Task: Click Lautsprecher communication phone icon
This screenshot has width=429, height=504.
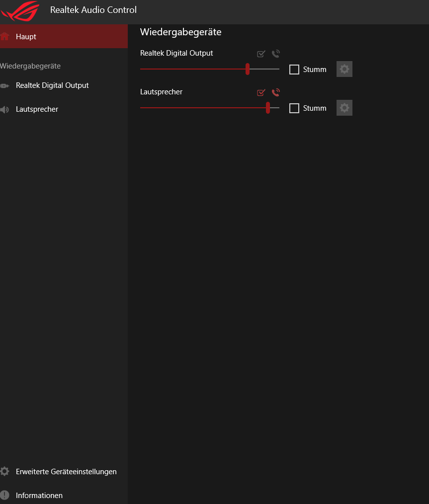Action: tap(276, 92)
